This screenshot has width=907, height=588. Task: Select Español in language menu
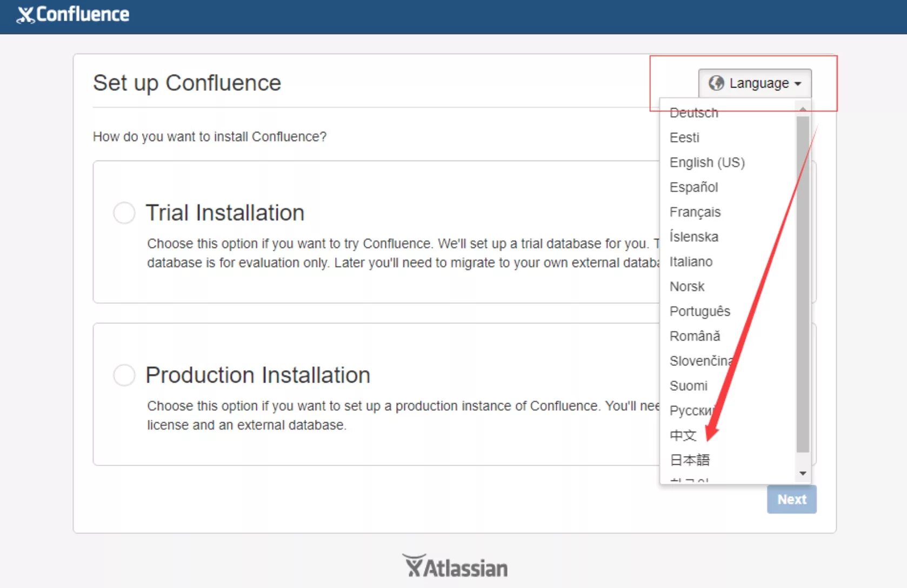coord(693,187)
